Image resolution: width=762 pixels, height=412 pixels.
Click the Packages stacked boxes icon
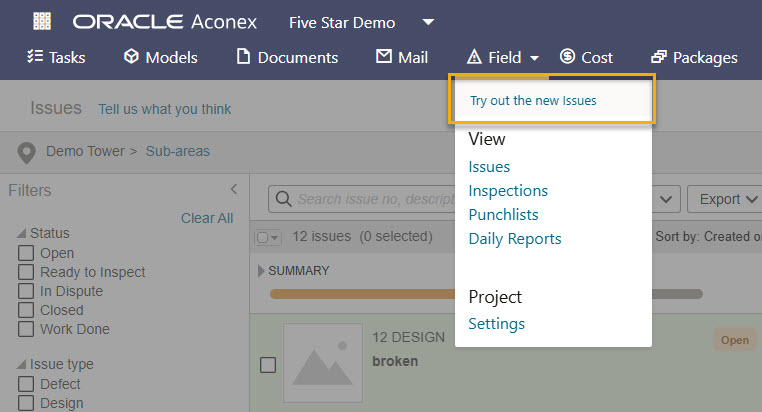click(x=658, y=57)
